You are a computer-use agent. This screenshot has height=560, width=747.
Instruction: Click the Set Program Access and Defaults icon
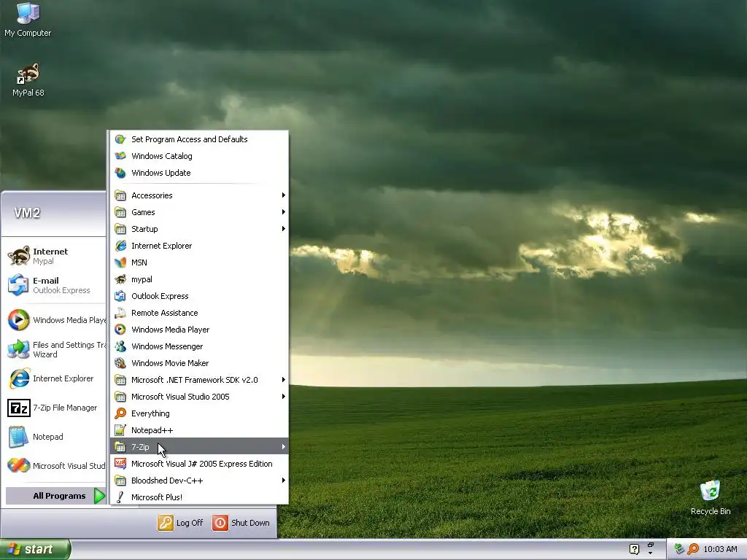(x=120, y=139)
